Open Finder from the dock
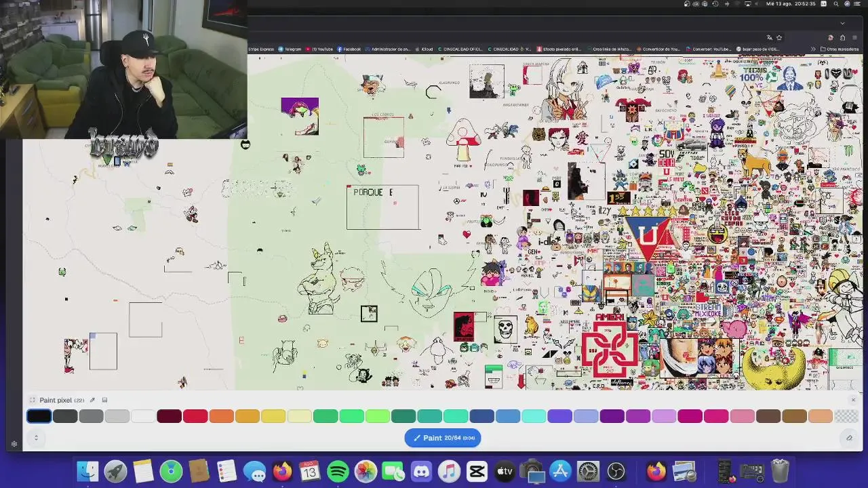This screenshot has width=868, height=488. click(x=87, y=471)
